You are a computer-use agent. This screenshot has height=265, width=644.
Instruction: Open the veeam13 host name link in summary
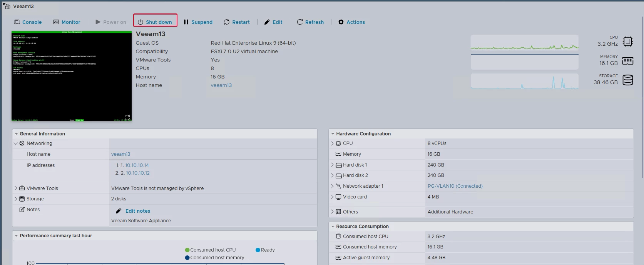(x=221, y=85)
